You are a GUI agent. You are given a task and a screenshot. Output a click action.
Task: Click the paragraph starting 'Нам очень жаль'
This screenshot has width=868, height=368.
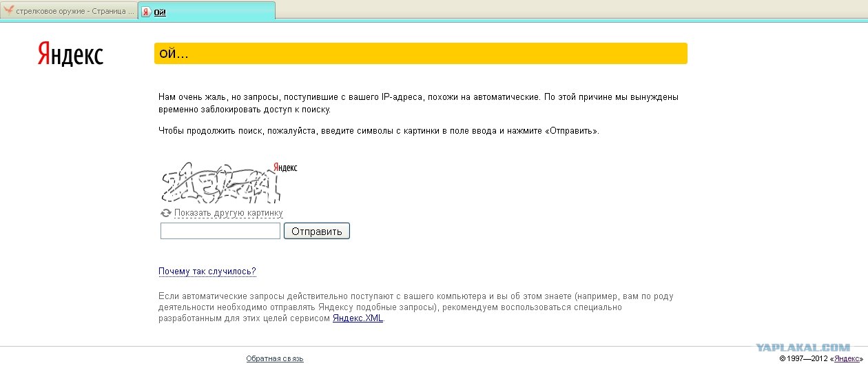(x=418, y=103)
